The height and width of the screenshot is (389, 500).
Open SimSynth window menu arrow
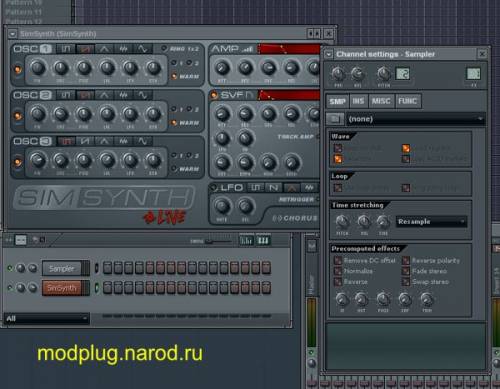click(x=13, y=34)
